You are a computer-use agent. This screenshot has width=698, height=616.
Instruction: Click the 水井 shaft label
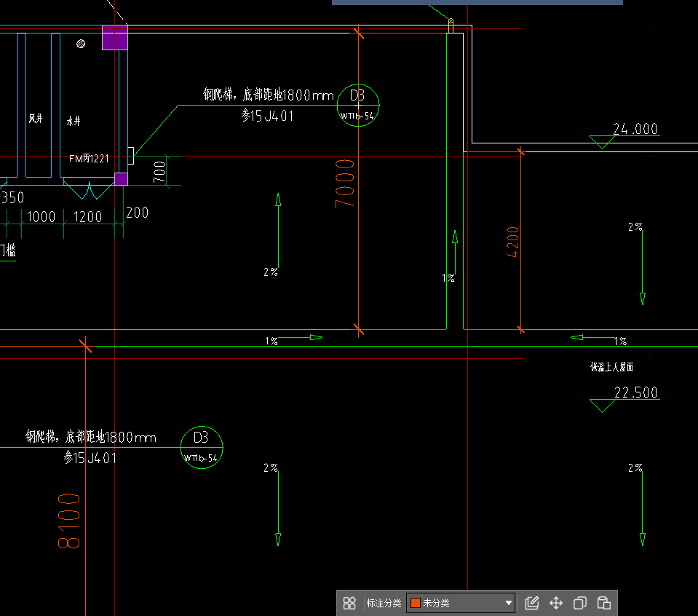tap(74, 121)
